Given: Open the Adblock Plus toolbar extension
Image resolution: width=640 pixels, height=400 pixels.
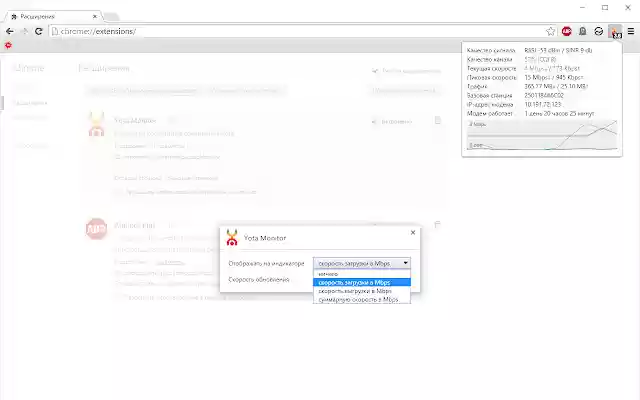Looking at the screenshot, I should click(x=567, y=31).
